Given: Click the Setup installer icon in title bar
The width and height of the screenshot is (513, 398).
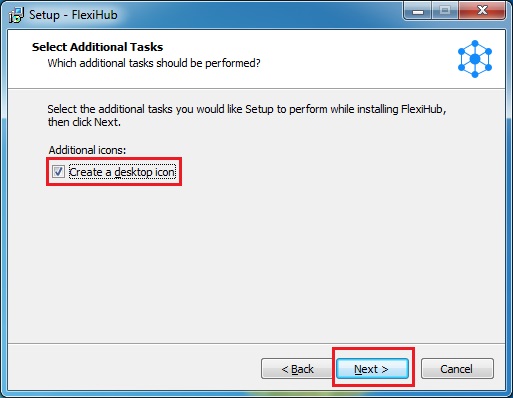Looking at the screenshot, I should click(16, 15).
